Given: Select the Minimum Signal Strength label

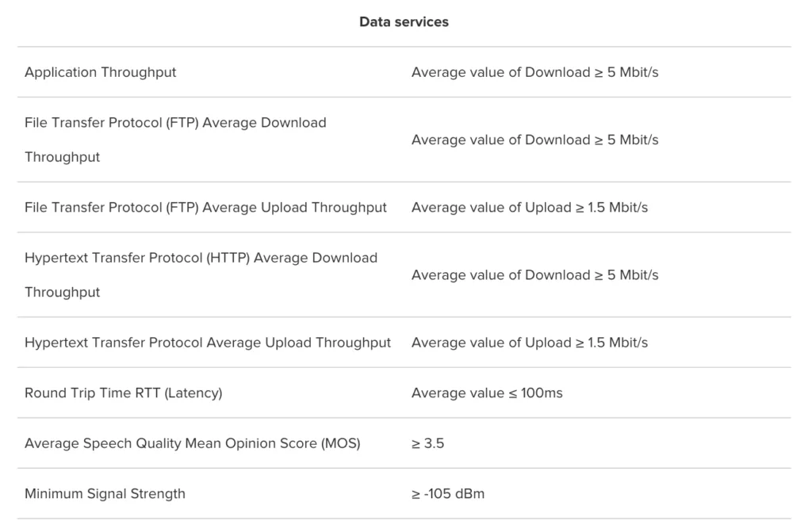Looking at the screenshot, I should (105, 493).
